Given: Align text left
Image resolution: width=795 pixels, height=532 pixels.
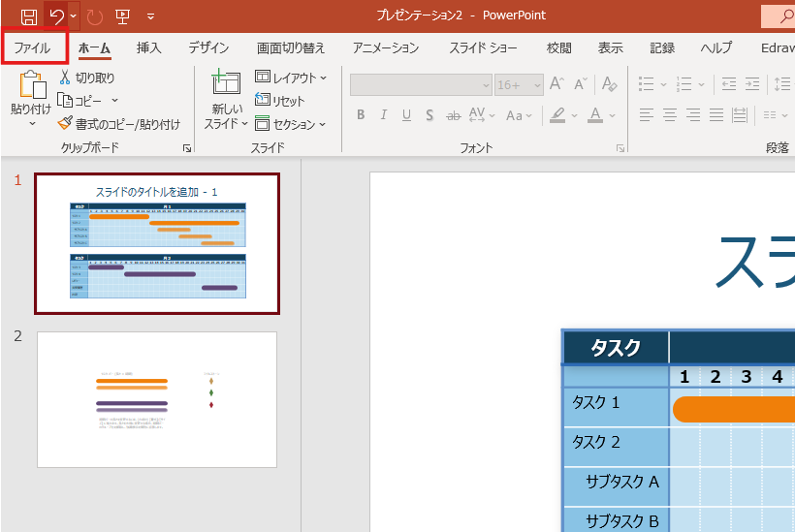Looking at the screenshot, I should [647, 115].
